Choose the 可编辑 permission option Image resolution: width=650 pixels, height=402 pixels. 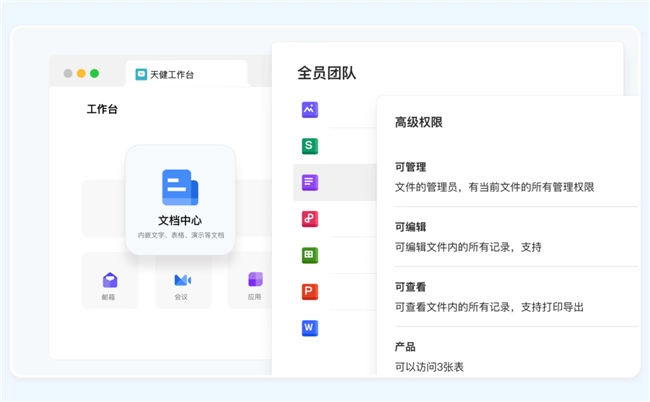coord(413,227)
